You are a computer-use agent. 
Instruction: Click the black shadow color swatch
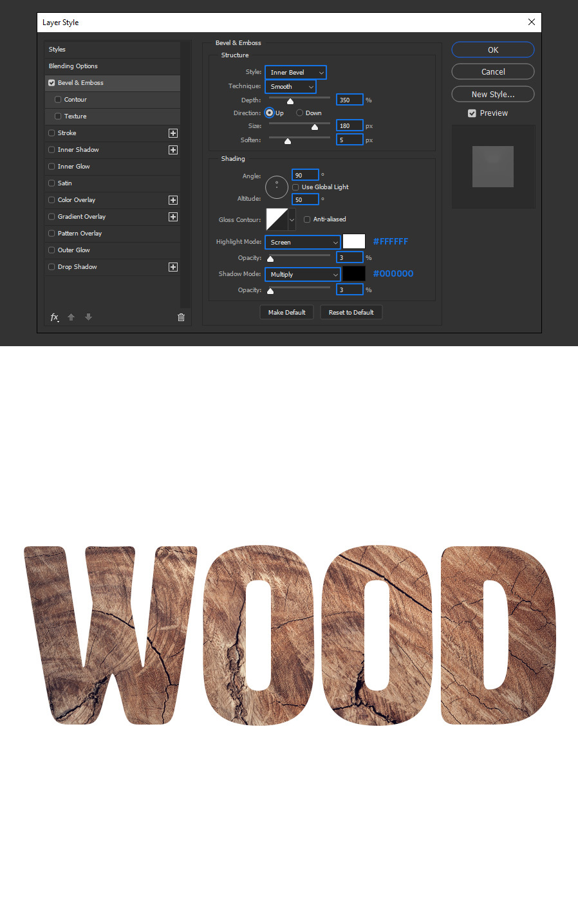(354, 273)
